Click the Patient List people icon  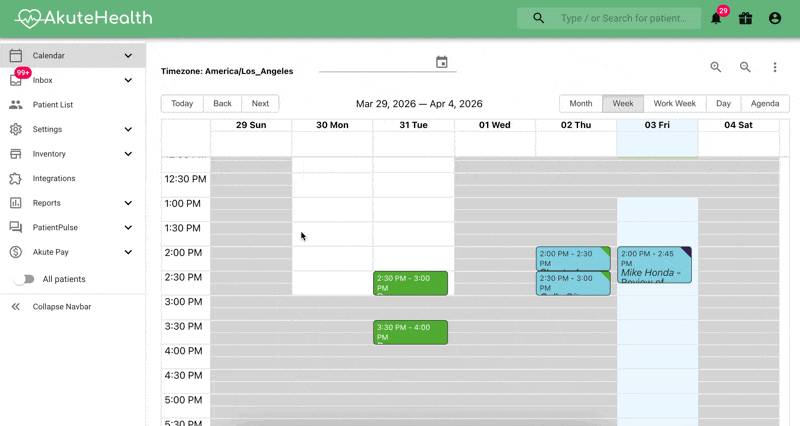(16, 105)
